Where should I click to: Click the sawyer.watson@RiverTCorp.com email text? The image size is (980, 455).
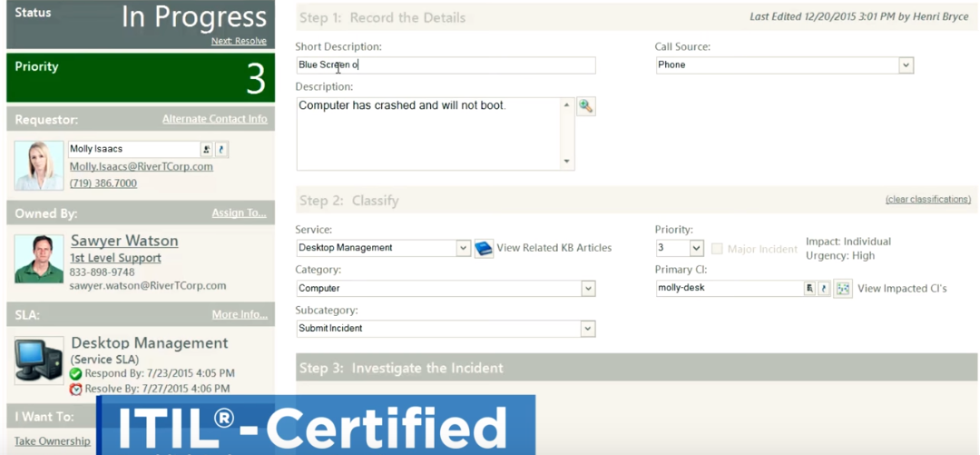(148, 285)
